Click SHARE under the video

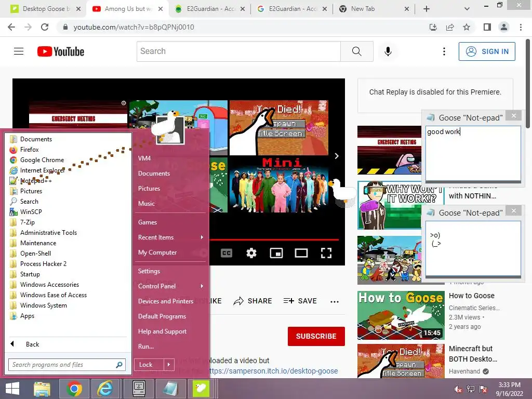(x=253, y=301)
